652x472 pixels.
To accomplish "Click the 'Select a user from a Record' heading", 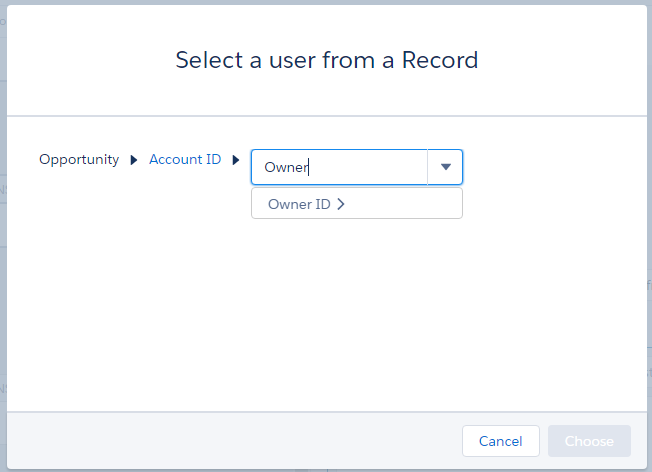I will (327, 60).
